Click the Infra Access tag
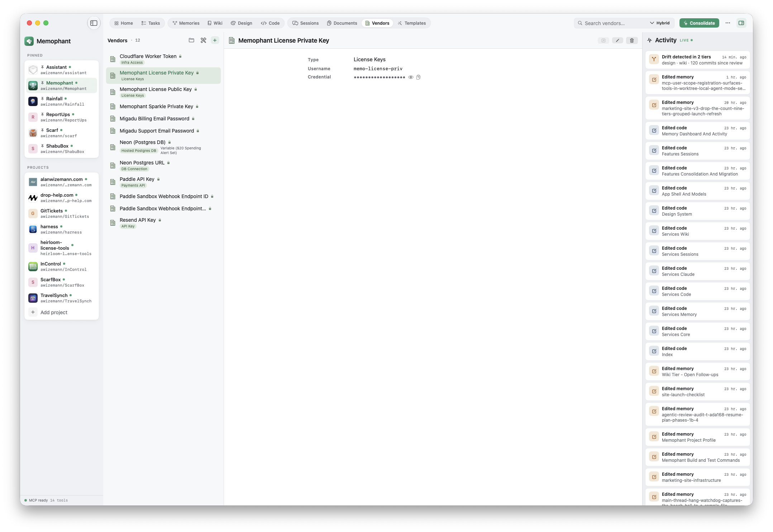Viewport: 773px width, 532px height. pyautogui.click(x=132, y=63)
